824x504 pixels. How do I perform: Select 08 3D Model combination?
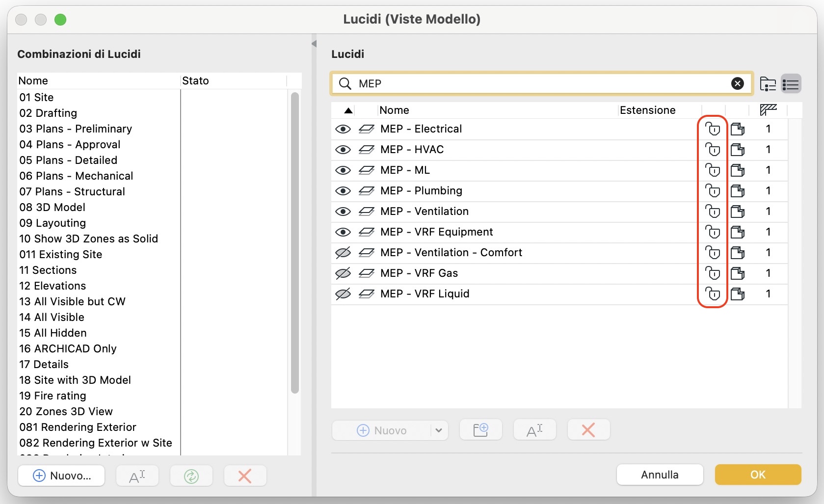52,208
